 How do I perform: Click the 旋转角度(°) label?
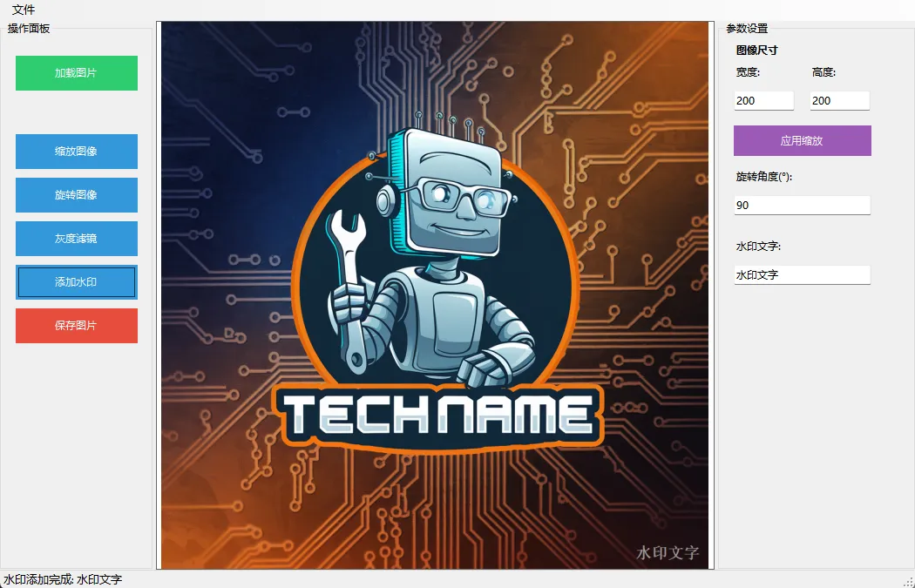coord(763,177)
